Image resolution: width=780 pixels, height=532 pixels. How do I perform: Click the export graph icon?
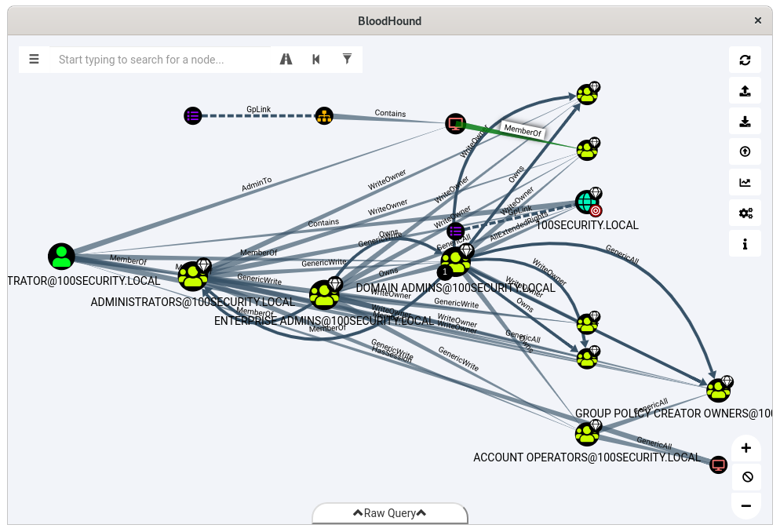click(745, 91)
